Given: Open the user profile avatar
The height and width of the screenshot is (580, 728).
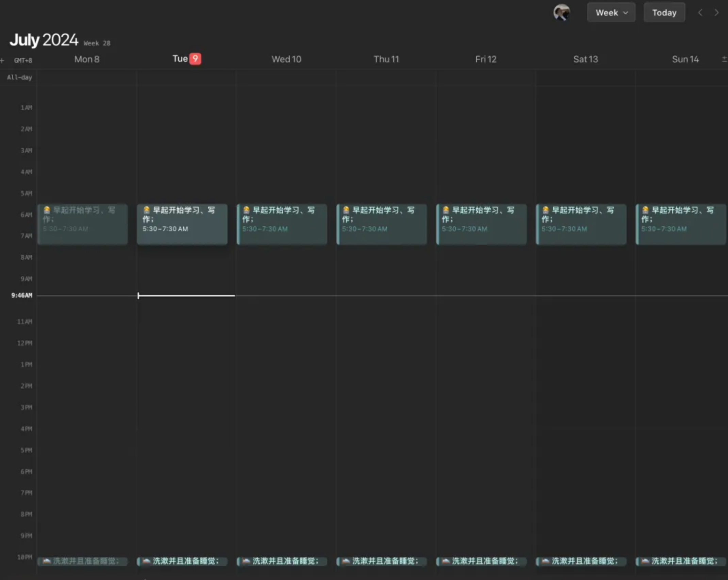Looking at the screenshot, I should click(x=561, y=13).
